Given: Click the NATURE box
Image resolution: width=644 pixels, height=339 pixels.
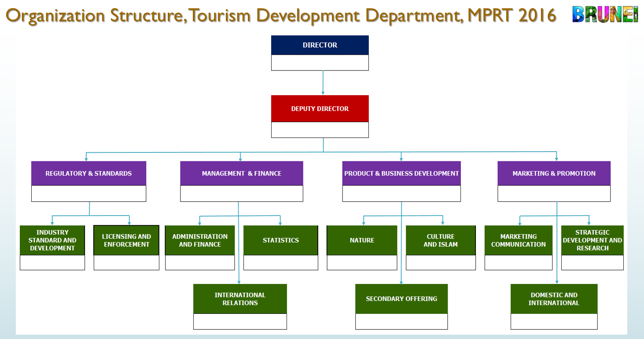Looking at the screenshot, I should pyautogui.click(x=362, y=240).
